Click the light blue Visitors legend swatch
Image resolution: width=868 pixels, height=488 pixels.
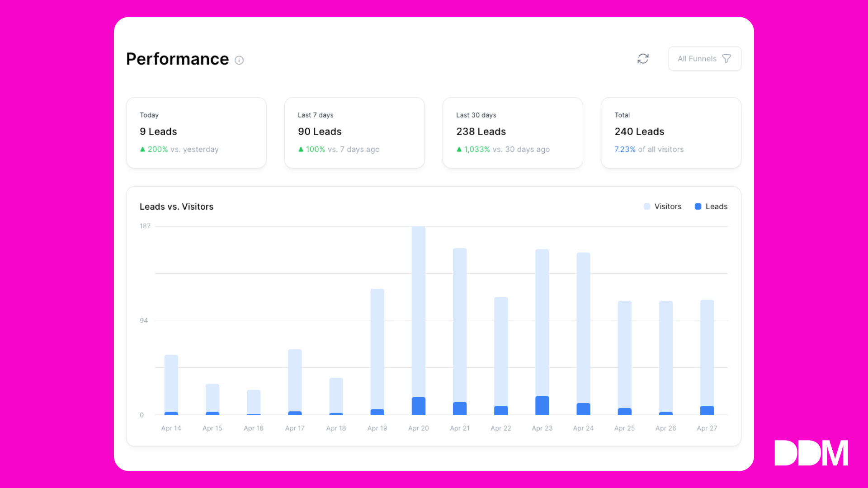(647, 206)
